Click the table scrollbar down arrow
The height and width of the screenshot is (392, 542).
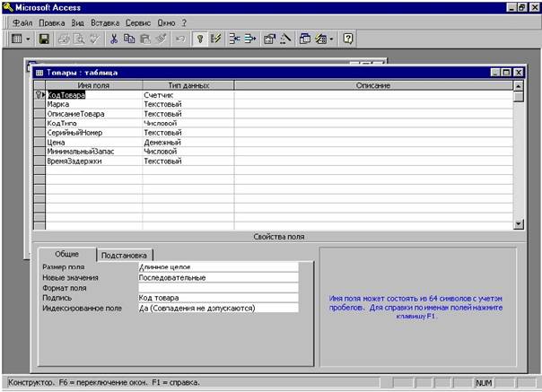coord(518,224)
